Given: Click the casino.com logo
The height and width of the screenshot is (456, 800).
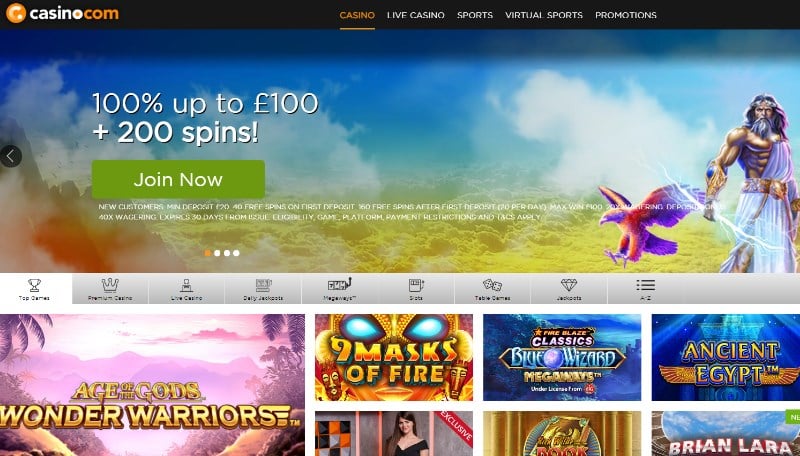Looking at the screenshot, I should tap(62, 13).
